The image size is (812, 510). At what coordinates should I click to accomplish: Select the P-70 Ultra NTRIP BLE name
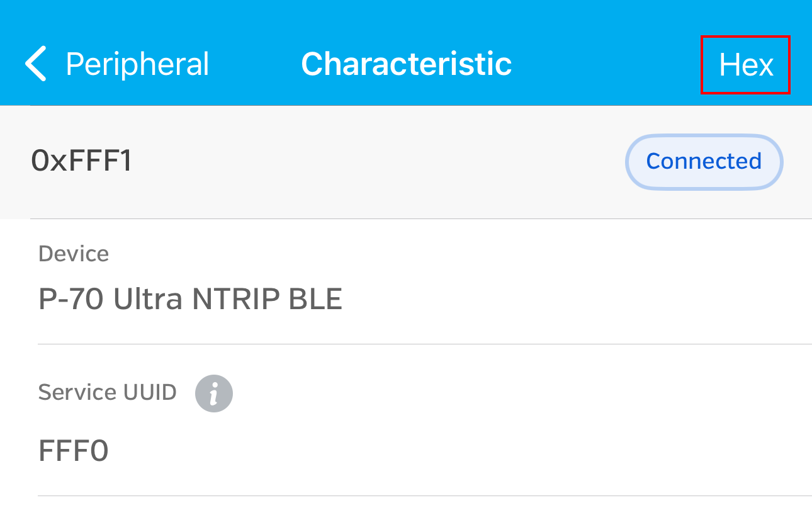tap(190, 299)
